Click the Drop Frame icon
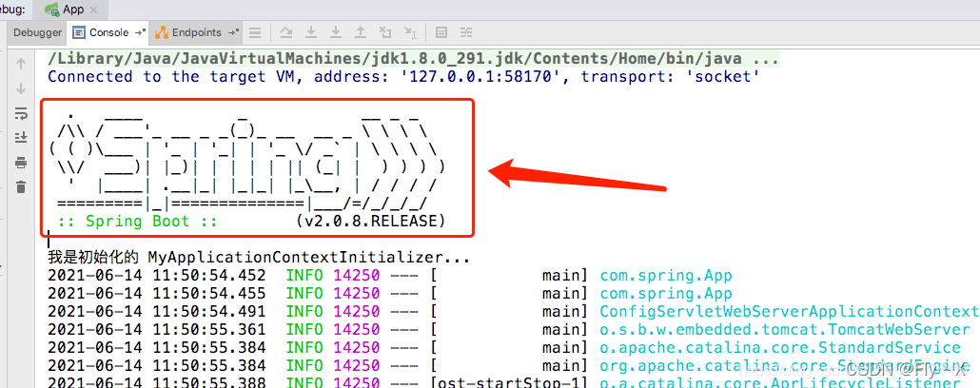 click(385, 32)
